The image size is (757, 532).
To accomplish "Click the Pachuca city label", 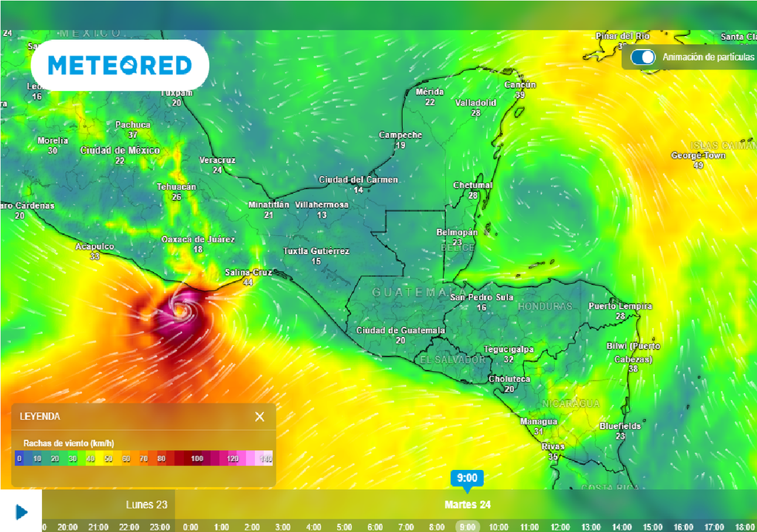I will 133,125.
